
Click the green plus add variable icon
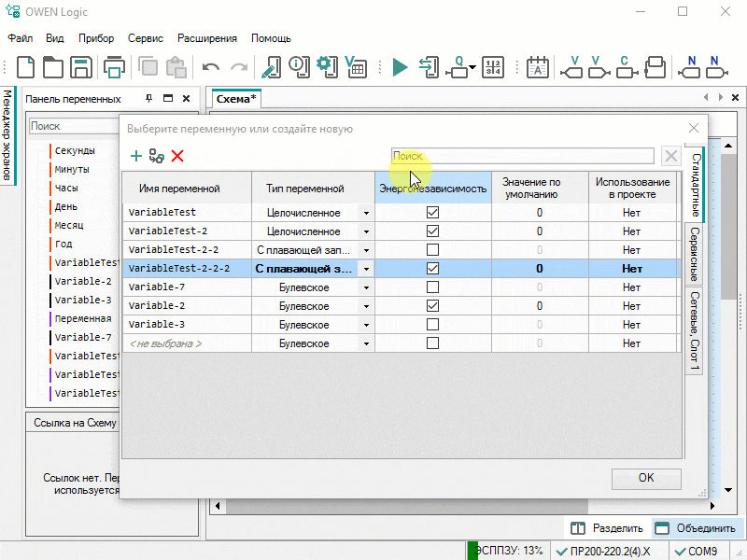pos(136,157)
